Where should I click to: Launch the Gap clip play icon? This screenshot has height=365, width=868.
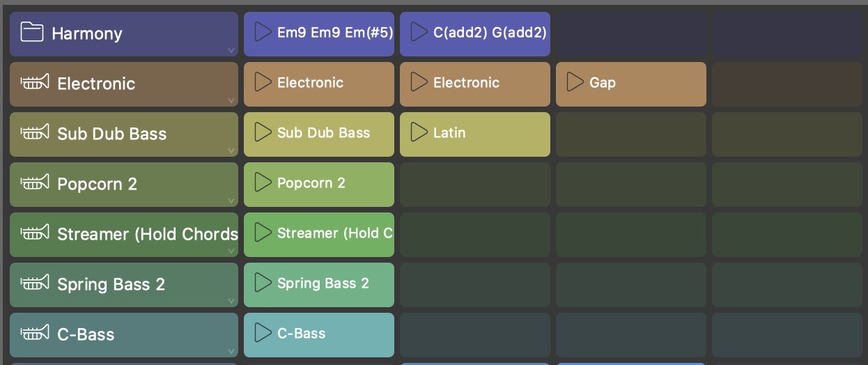coord(575,82)
